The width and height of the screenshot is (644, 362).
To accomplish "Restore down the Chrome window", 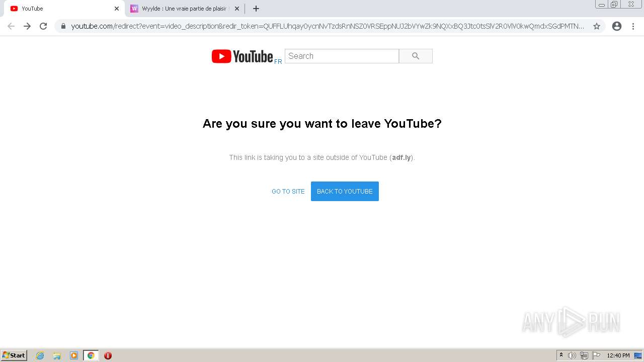I will point(614,5).
